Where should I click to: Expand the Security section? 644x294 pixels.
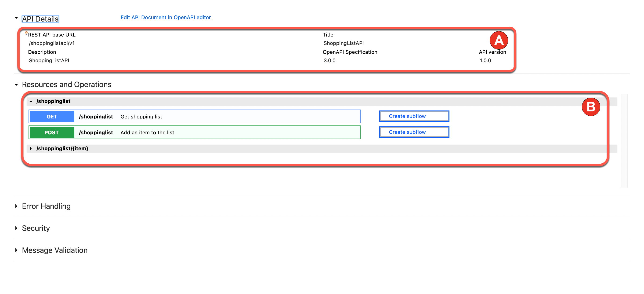click(16, 228)
